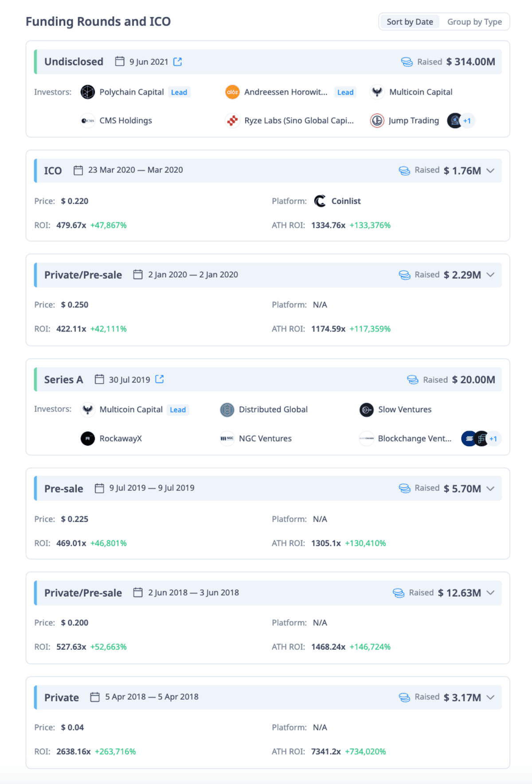The image size is (532, 784).
Task: Click Multicoin Capital logo in Series A
Action: pyautogui.click(x=88, y=410)
